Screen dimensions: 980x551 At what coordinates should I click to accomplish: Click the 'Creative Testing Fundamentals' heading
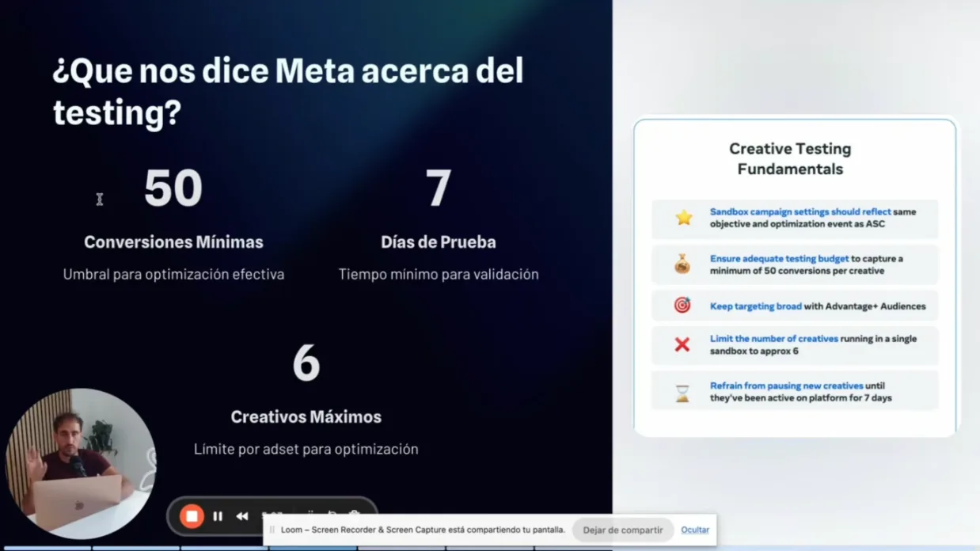(790, 158)
